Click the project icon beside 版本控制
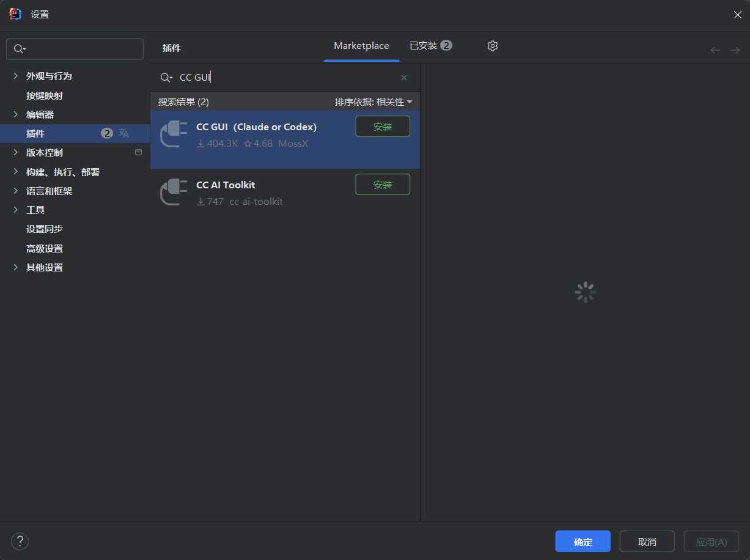This screenshot has height=560, width=750. point(138,152)
